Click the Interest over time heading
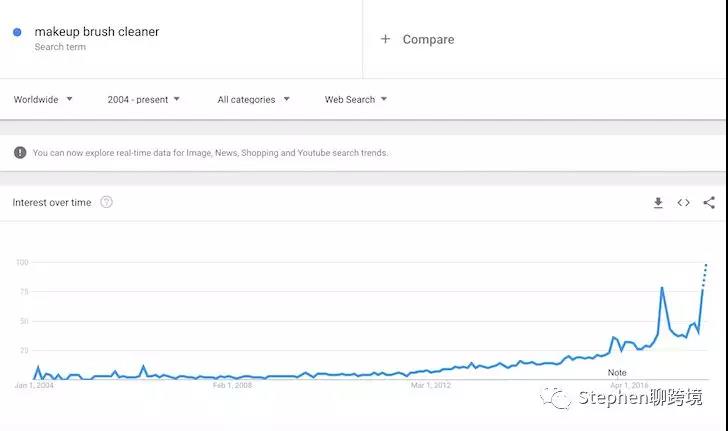The width and height of the screenshot is (728, 431). click(x=52, y=203)
